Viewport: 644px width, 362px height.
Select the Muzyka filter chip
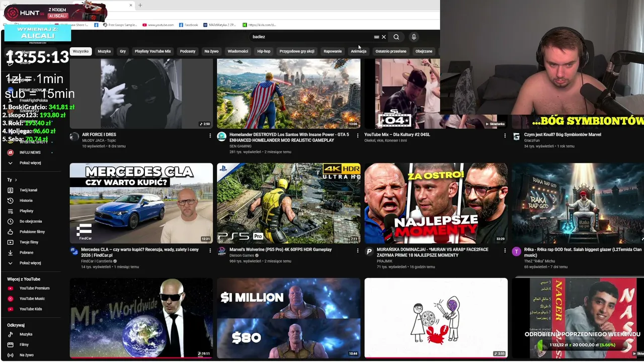pyautogui.click(x=104, y=51)
